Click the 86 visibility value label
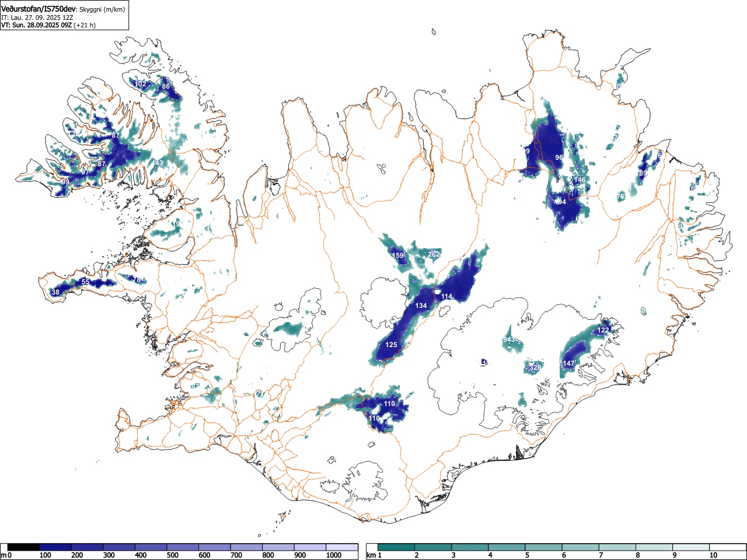The image size is (747, 560). point(166,86)
